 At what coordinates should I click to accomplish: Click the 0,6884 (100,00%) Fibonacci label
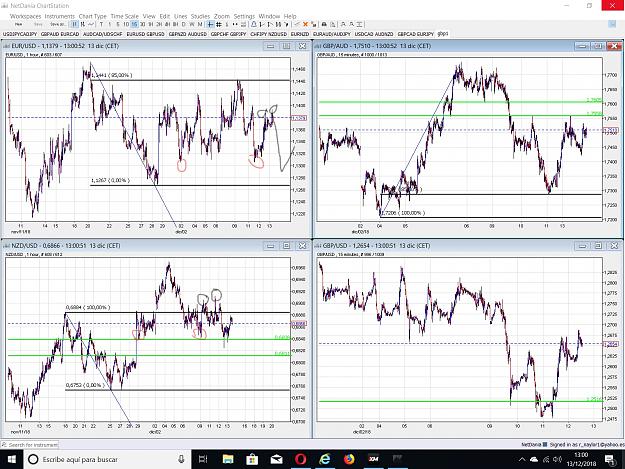pyautogui.click(x=88, y=308)
